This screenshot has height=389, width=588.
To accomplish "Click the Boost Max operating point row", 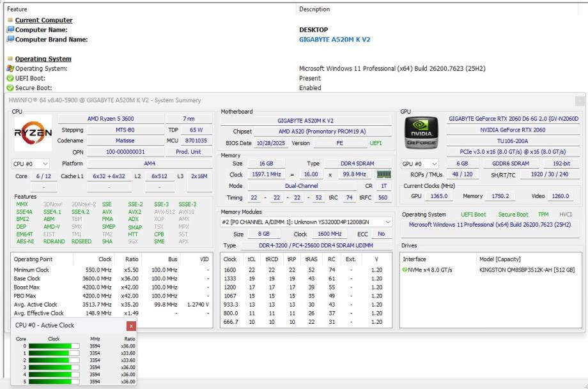I will pos(111,287).
